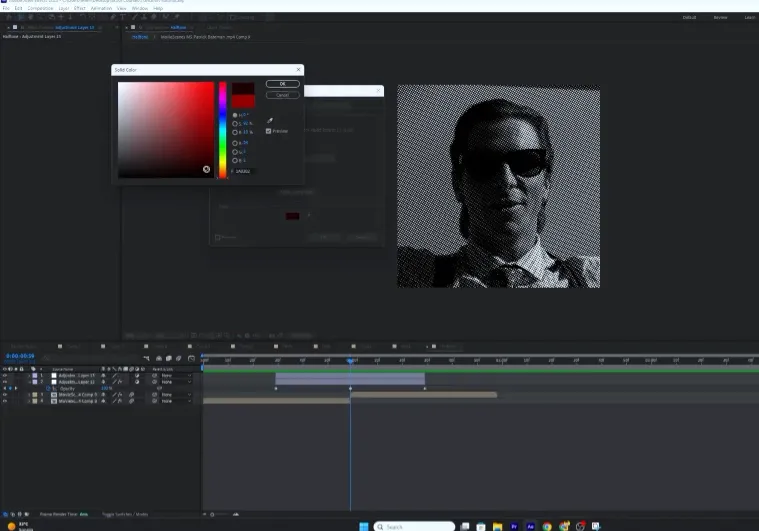Switch to the Halftone composition tab

click(x=178, y=28)
